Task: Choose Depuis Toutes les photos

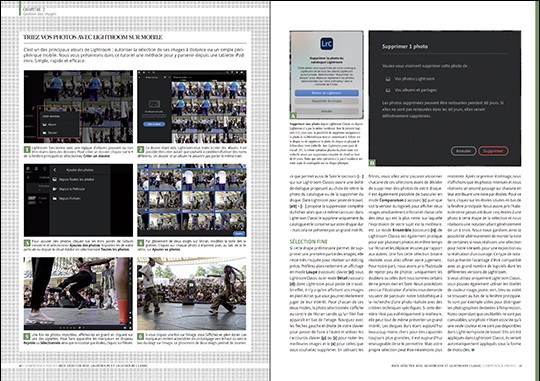Action: (73, 179)
